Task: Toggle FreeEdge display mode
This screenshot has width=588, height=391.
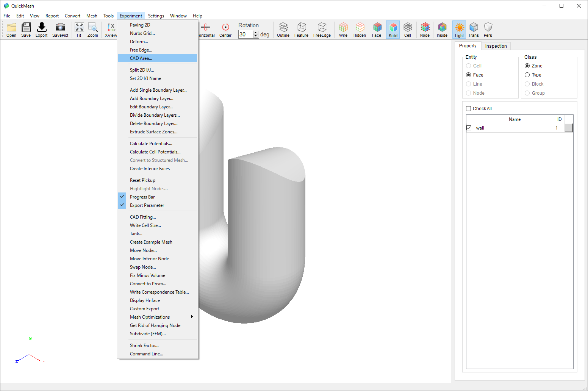Action: (322, 30)
